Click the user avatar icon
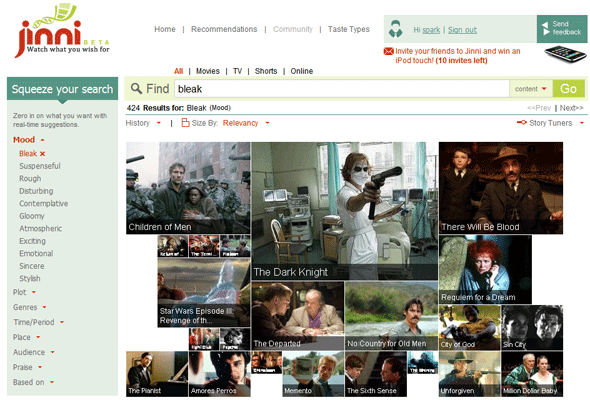The image size is (590, 400). 395,29
